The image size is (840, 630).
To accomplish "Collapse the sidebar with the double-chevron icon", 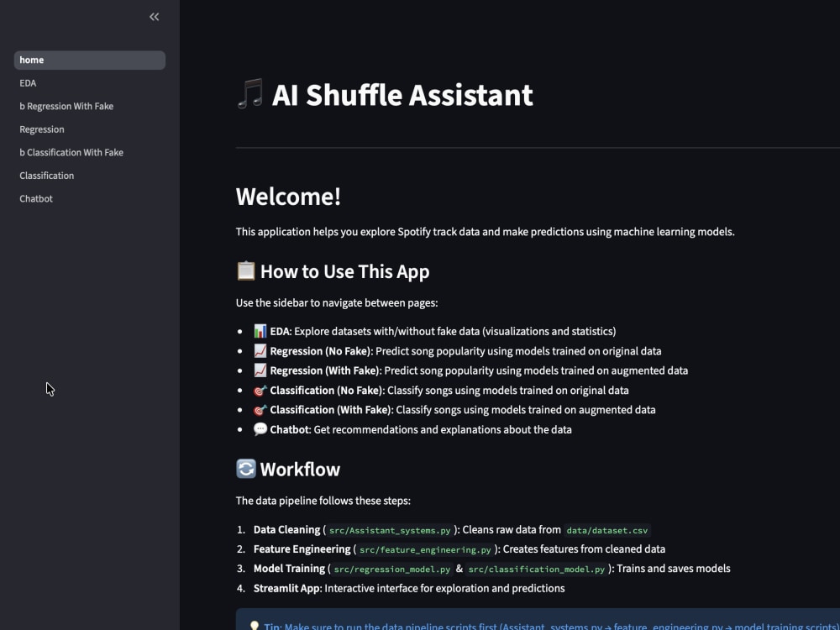I will tap(155, 17).
